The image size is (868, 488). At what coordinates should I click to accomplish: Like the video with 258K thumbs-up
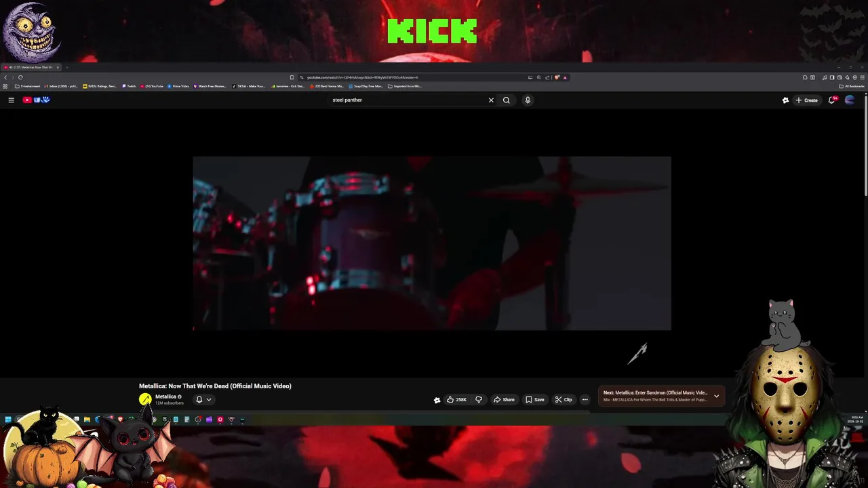pyautogui.click(x=456, y=399)
